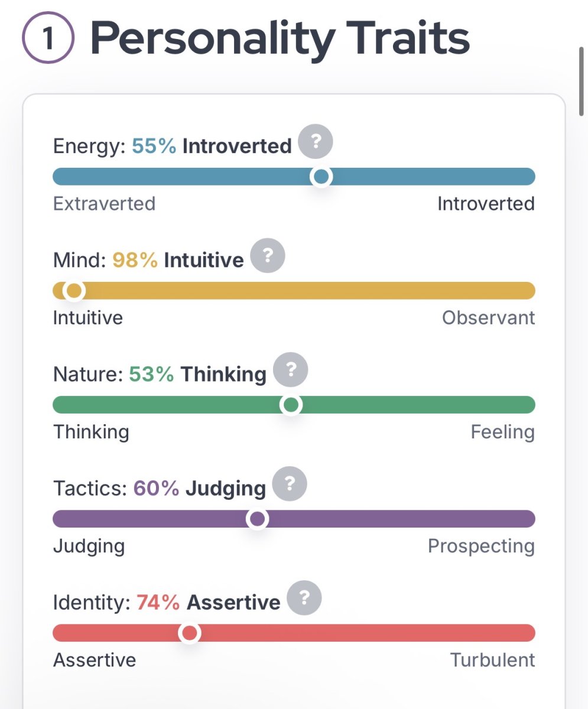Click the Personality Traits heading
Image resolution: width=588 pixels, height=709 pixels.
280,39
